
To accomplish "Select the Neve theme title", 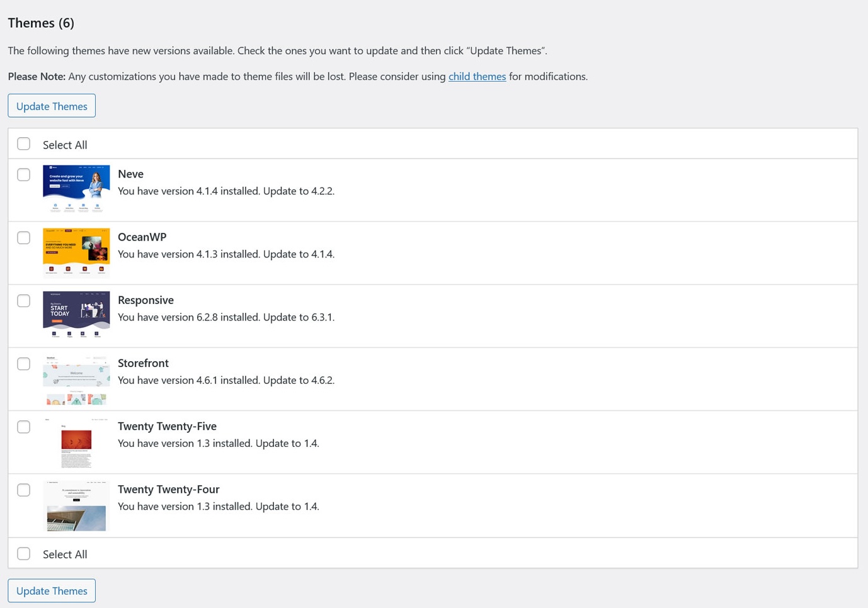I will point(130,172).
